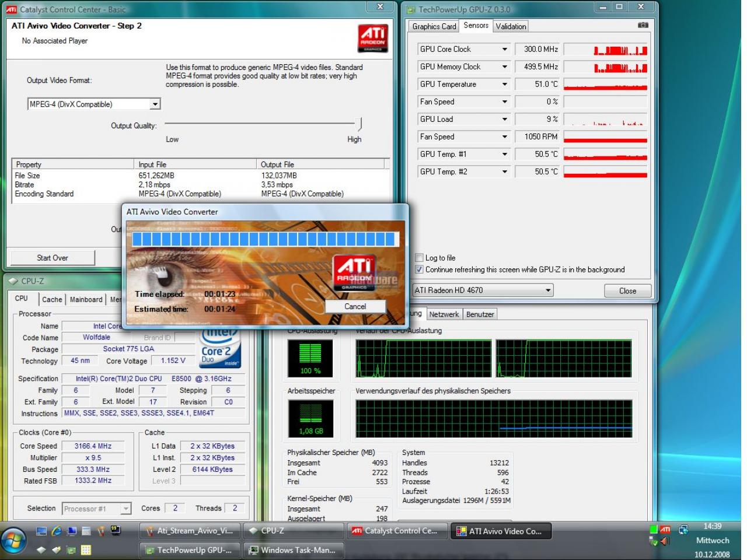Switch to the Cache tab in CPU-Z
747x560 pixels.
pos(52,299)
